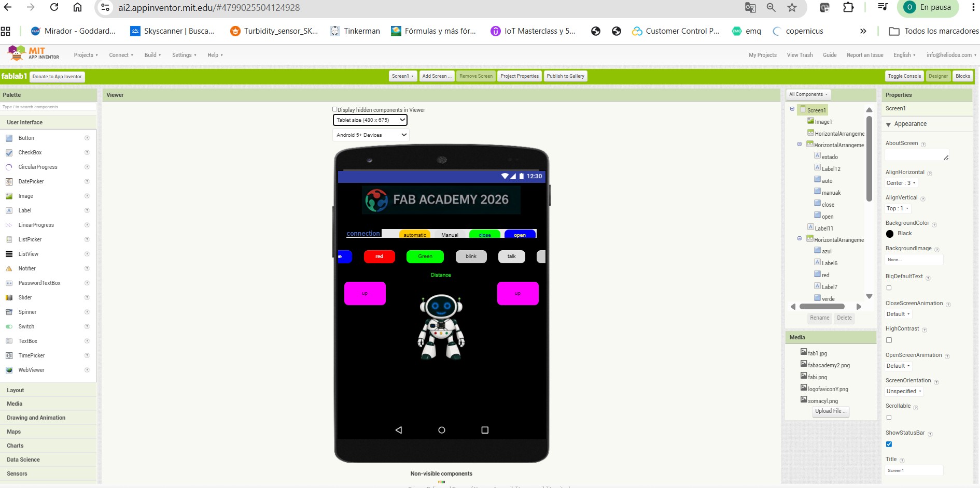980x488 pixels.
Task: Pick the LinearProgress palette icon
Action: click(x=9, y=225)
